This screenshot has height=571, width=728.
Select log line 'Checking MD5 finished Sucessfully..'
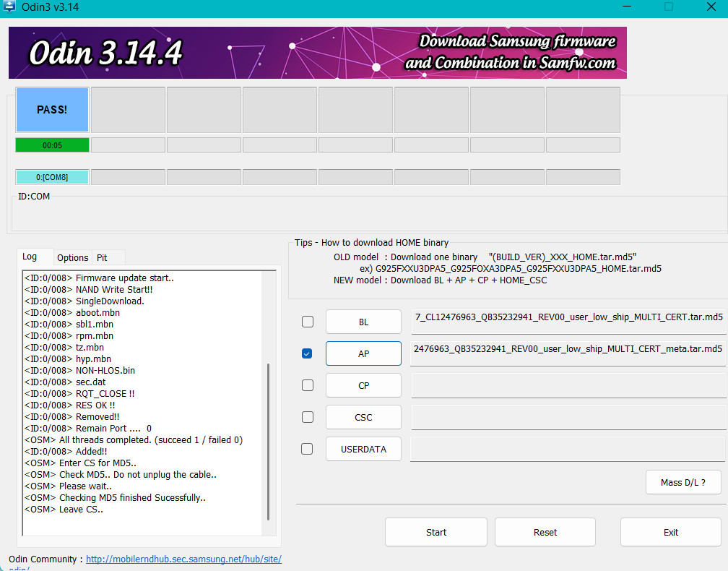click(115, 497)
